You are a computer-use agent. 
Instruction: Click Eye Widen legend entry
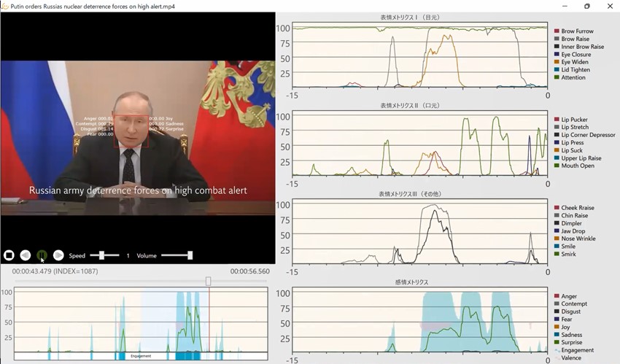coord(571,62)
